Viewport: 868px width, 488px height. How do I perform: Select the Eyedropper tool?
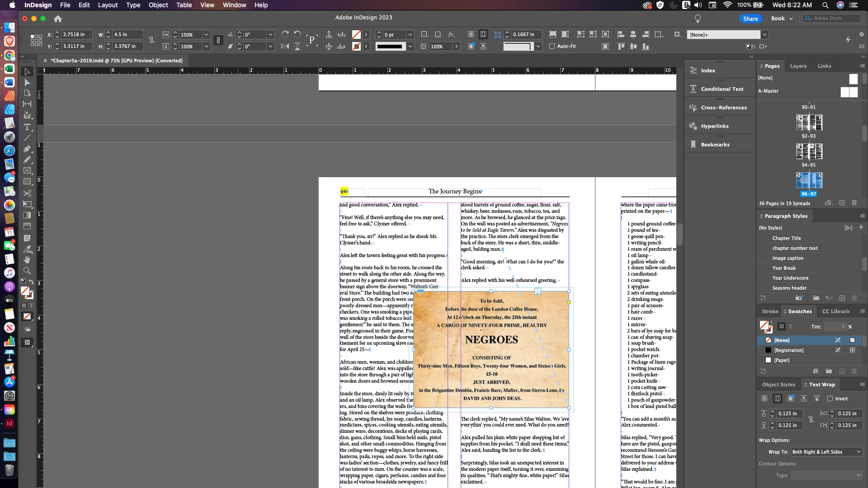[x=27, y=249]
